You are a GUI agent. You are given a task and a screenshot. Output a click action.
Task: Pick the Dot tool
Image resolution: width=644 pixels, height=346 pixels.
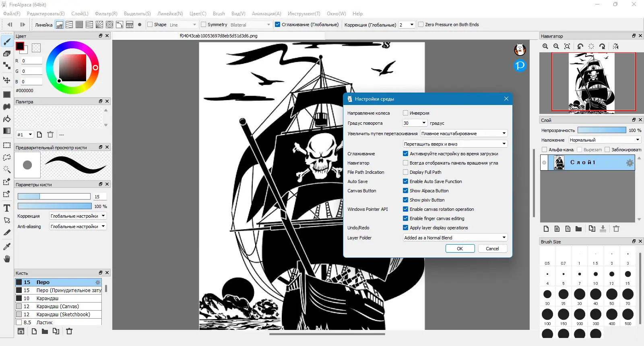(7, 66)
